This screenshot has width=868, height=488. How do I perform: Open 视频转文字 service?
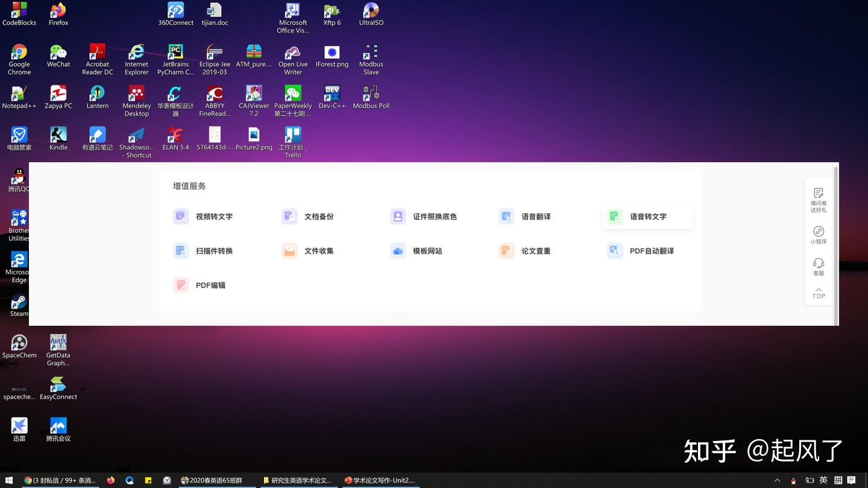pyautogui.click(x=203, y=216)
